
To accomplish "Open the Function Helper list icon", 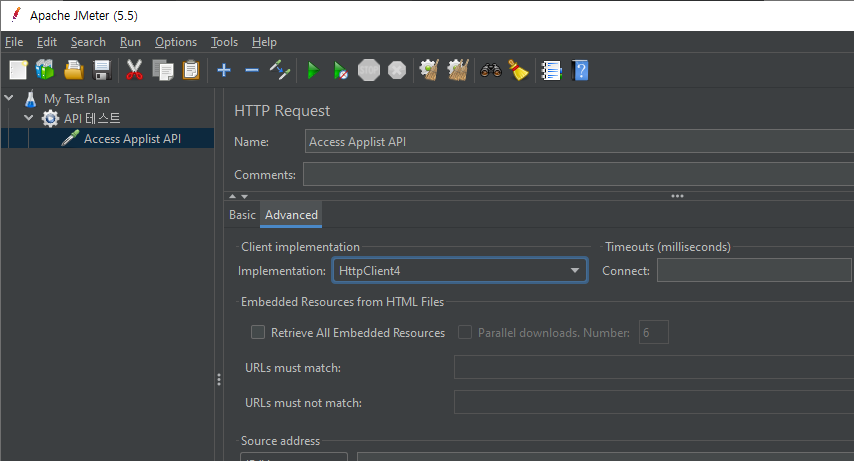I will [x=551, y=70].
